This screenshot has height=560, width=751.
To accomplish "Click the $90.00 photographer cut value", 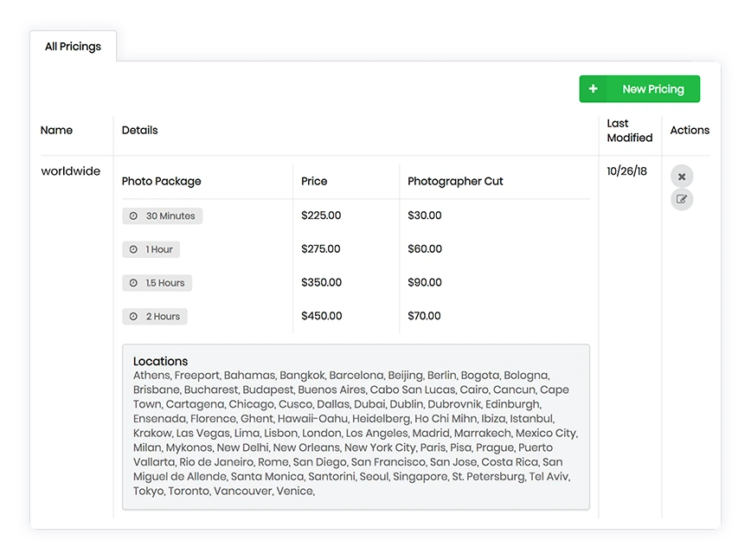I will point(425,283).
